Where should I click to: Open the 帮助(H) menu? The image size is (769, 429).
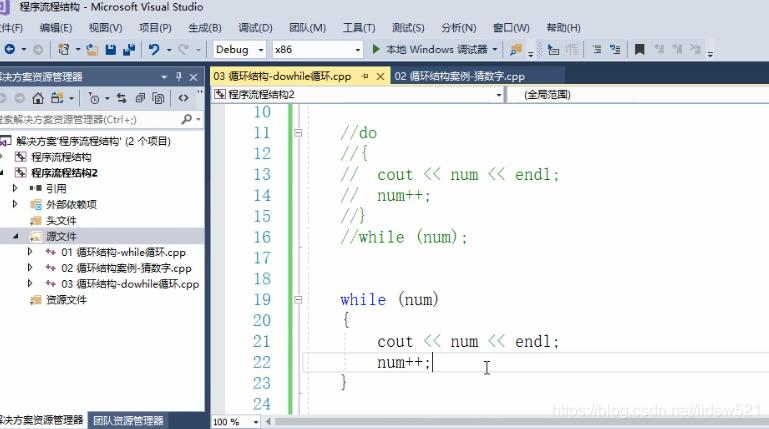pos(564,27)
